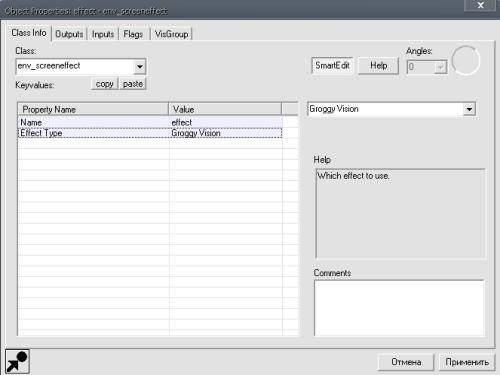Click the Отмена (Cancel) button
Image resolution: width=500 pixels, height=375 pixels.
(406, 362)
